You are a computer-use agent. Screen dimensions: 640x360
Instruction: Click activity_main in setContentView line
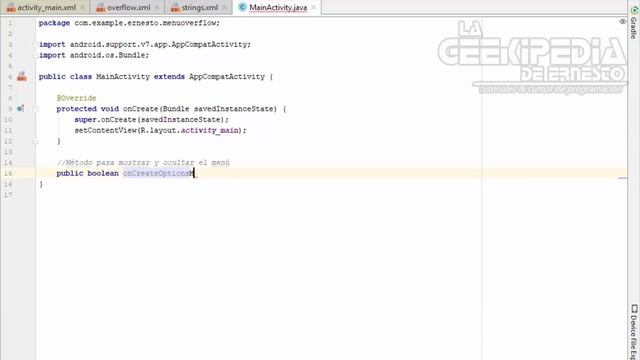[x=209, y=130]
